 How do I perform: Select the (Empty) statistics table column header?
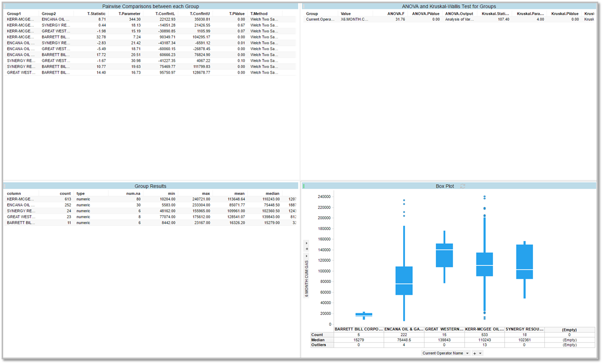pyautogui.click(x=569, y=330)
